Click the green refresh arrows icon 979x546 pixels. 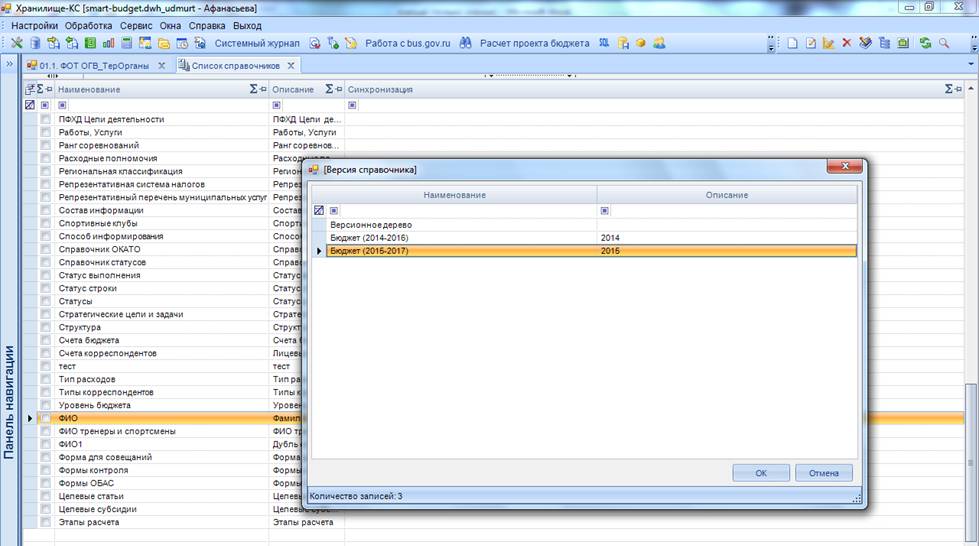[x=925, y=44]
